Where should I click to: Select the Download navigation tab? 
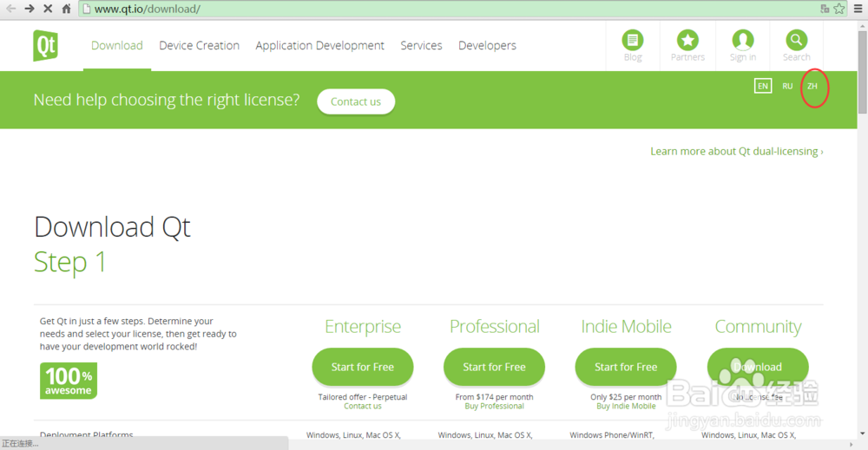[x=117, y=45]
